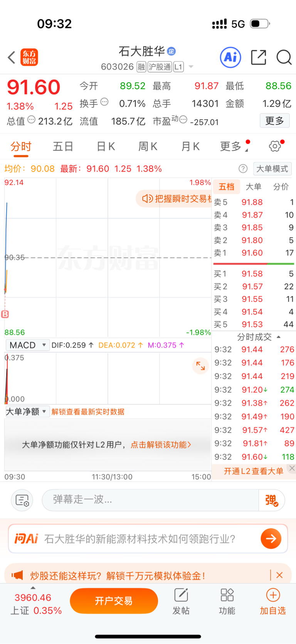Viewport: 296px width, 644px height.
Task: Close the 开通L2 banner
Action: click(x=292, y=468)
